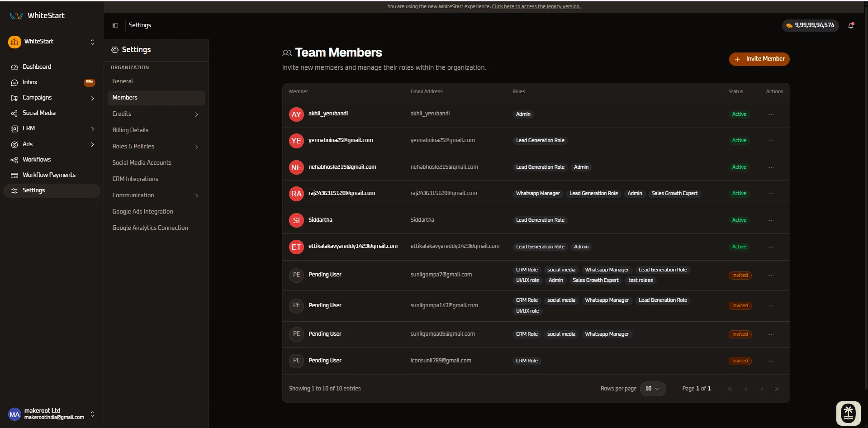Toggle the sidebar panel icon
Screen dimensions: 868x428
pyautogui.click(x=115, y=25)
